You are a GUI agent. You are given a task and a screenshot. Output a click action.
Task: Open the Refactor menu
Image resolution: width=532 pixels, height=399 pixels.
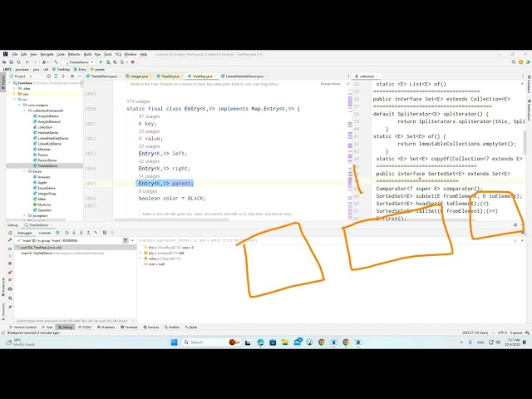tap(74, 54)
